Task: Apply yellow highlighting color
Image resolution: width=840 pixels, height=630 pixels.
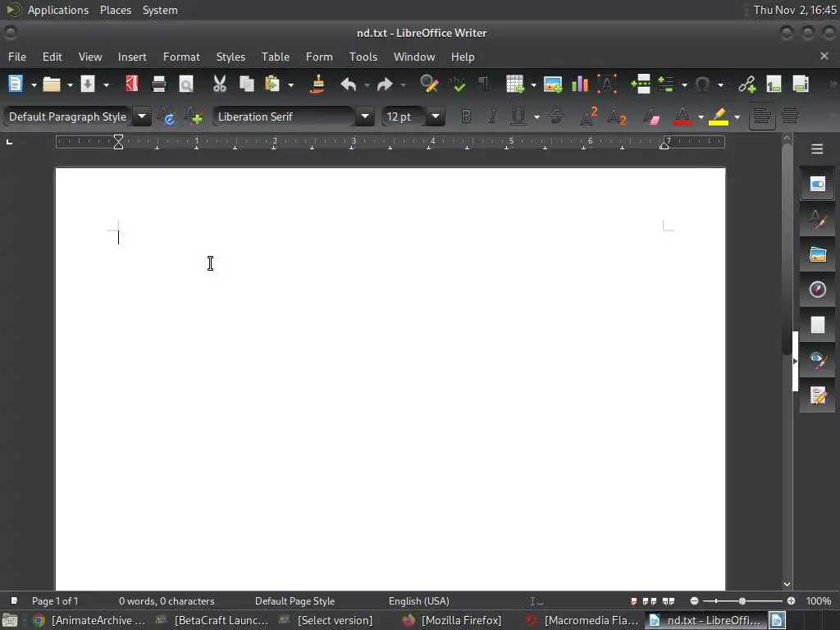Action: [719, 116]
